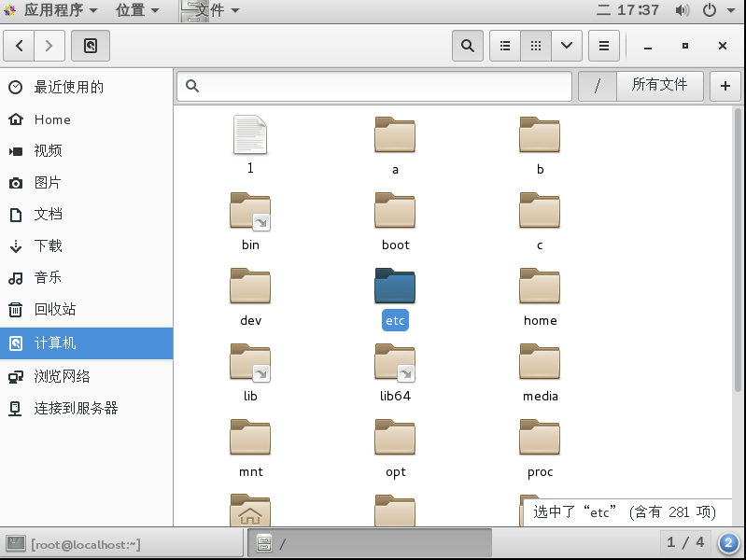Select the folder with house emblem
This screenshot has width=746, height=560.
click(x=250, y=510)
